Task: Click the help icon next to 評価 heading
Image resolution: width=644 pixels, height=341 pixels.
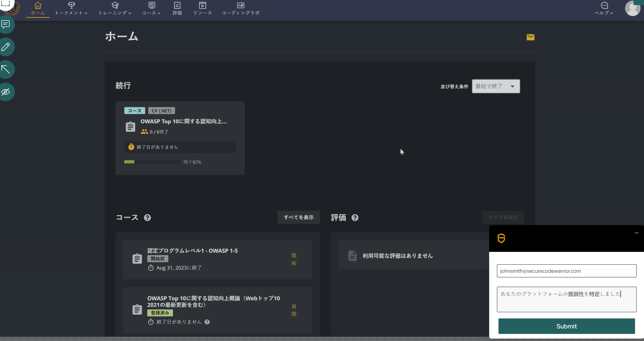Action: pos(355,218)
